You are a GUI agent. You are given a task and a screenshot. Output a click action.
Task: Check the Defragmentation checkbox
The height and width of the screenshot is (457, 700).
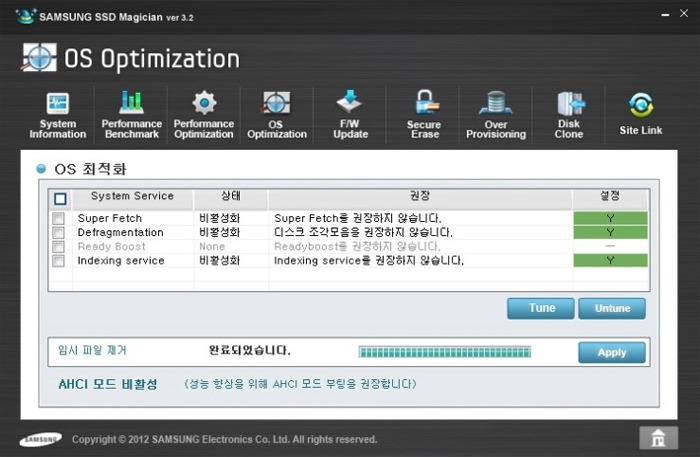pos(58,233)
